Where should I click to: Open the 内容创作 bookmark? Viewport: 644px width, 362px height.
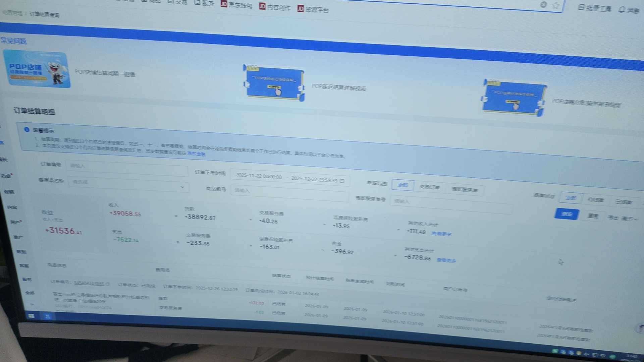coord(275,7)
